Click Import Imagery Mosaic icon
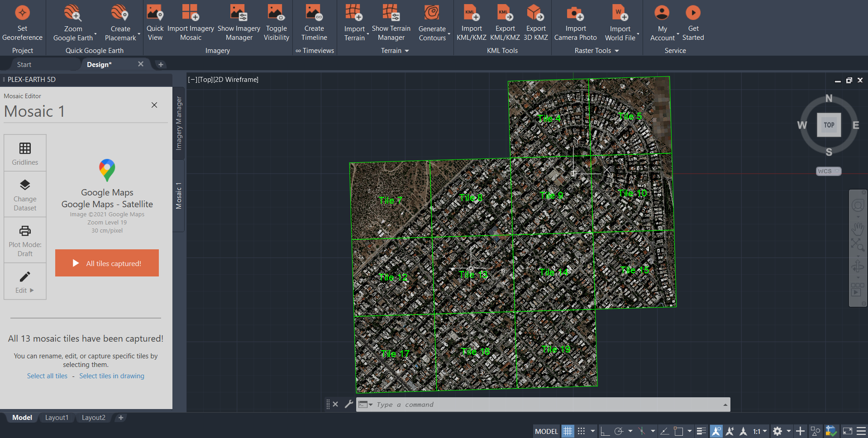The height and width of the screenshot is (438, 868). coord(191,13)
